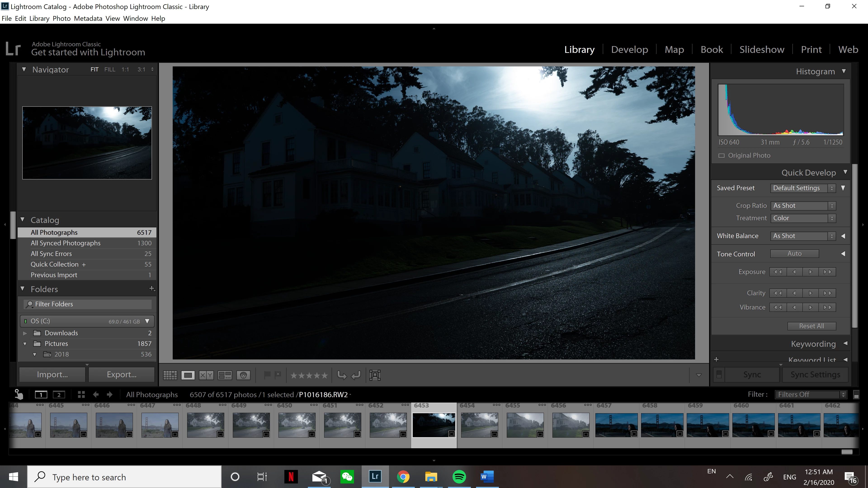The width and height of the screenshot is (868, 488).
Task: Select the Loupe view icon
Action: coord(188,375)
